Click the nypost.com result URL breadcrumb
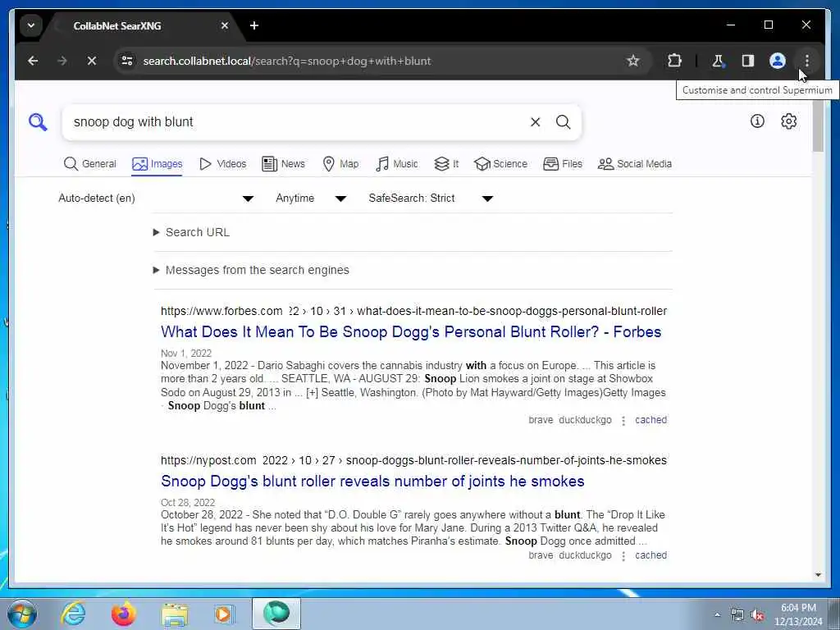 [413, 461]
